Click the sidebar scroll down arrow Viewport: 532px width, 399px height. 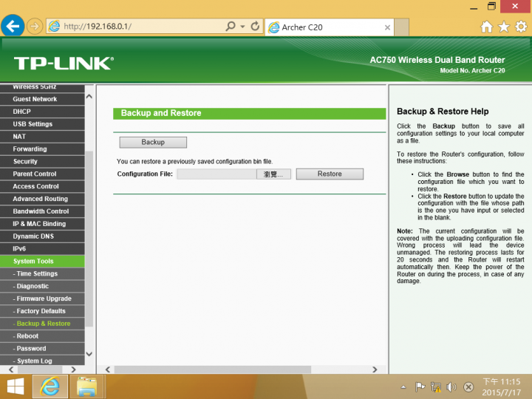click(89, 354)
